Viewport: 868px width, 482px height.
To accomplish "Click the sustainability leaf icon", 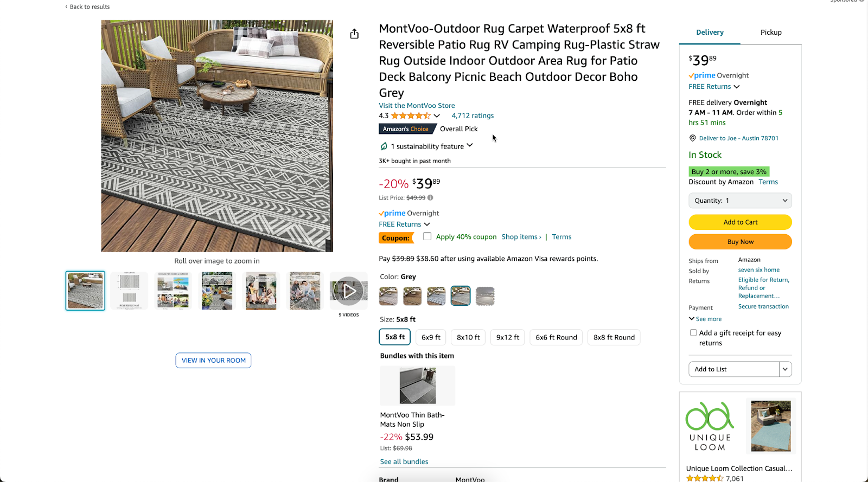I will 384,146.
